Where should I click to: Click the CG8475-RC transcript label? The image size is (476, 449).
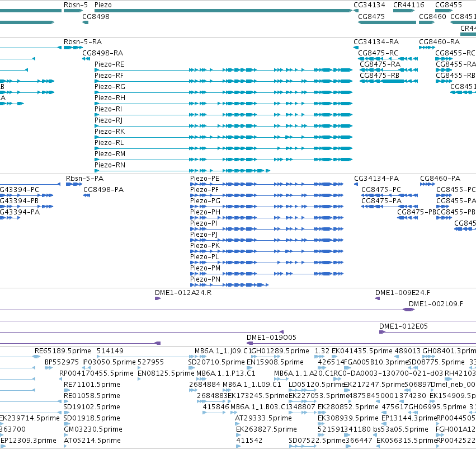(378, 53)
